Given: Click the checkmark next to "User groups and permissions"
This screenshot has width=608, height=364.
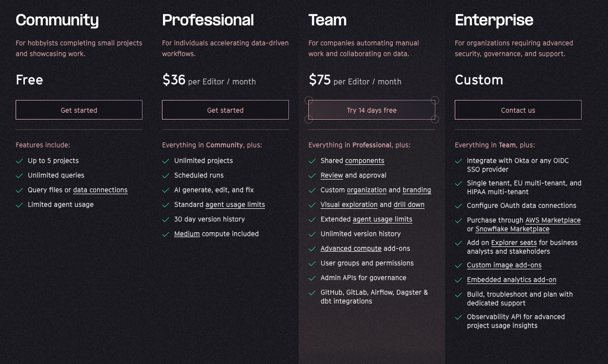Looking at the screenshot, I should tap(312, 263).
